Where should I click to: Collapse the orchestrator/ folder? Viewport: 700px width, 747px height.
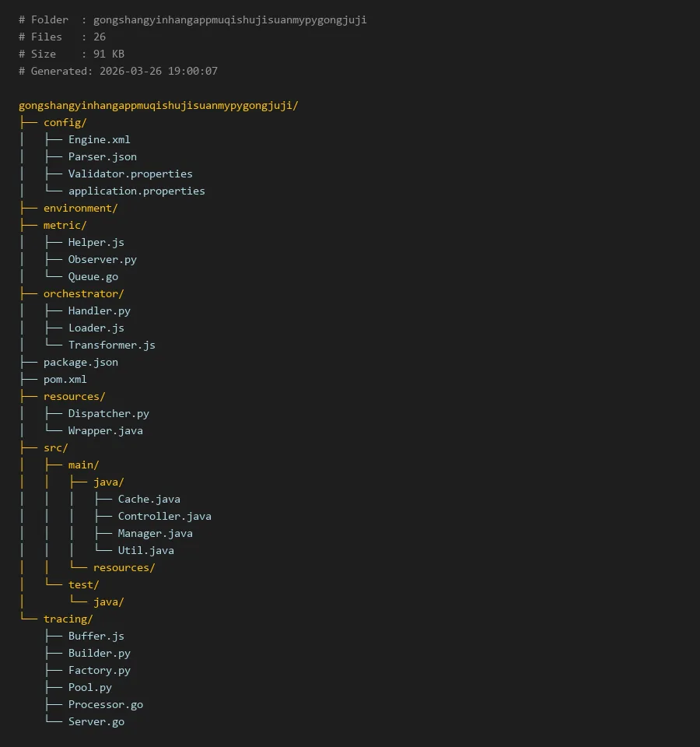point(83,293)
